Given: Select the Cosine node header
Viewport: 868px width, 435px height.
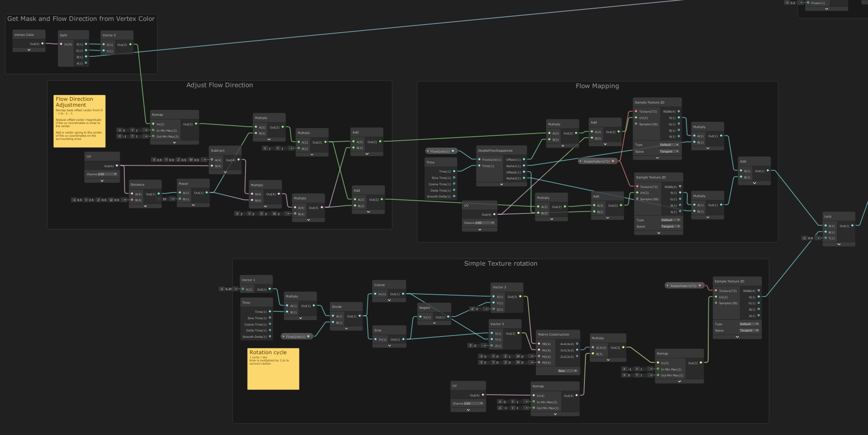Looking at the screenshot, I should pos(389,285).
